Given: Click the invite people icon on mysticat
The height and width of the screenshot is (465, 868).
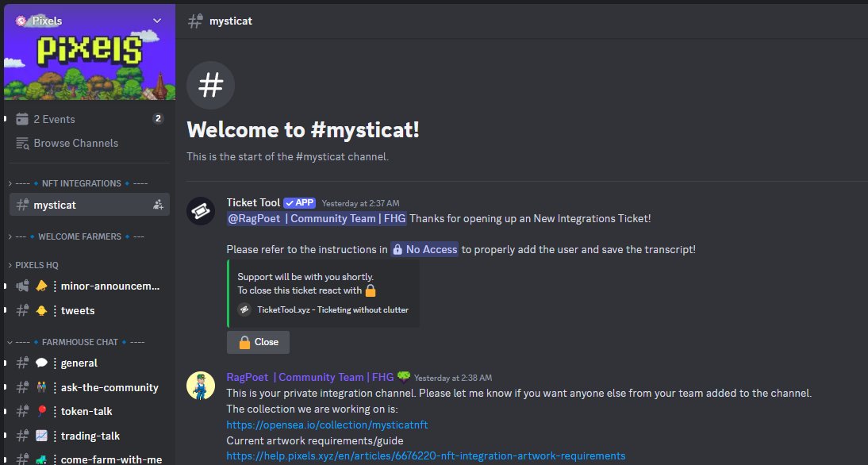Looking at the screenshot, I should coord(159,205).
